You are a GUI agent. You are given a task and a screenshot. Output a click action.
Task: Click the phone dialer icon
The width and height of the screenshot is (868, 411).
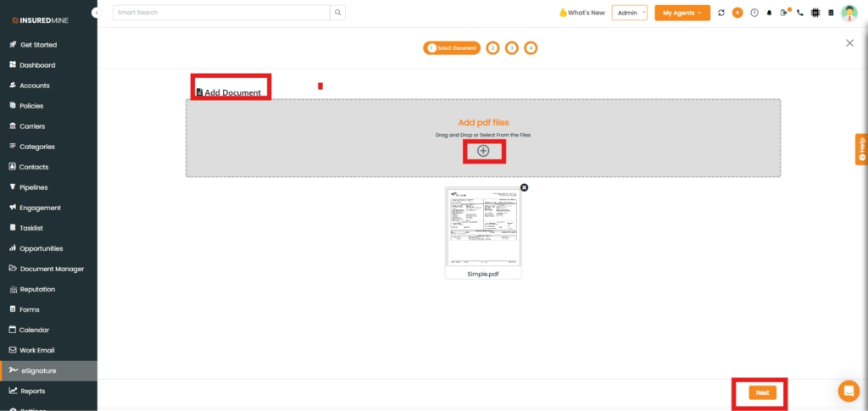(800, 13)
